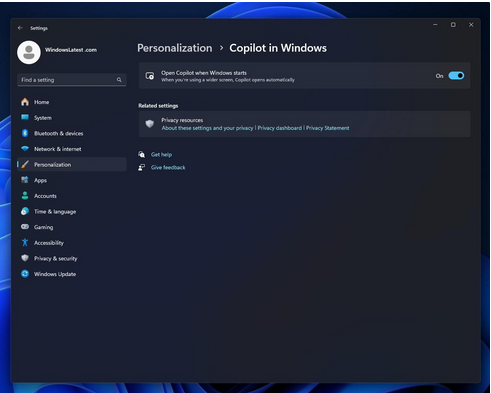Viewport: 491px width, 393px height.
Task: Click the Find a setting search box
Action: [72, 80]
